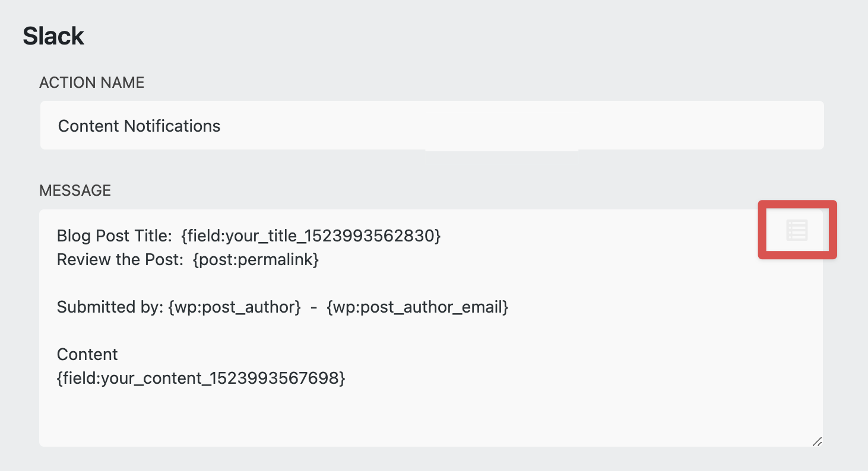Click the 'Content' line in the message

[x=87, y=355]
